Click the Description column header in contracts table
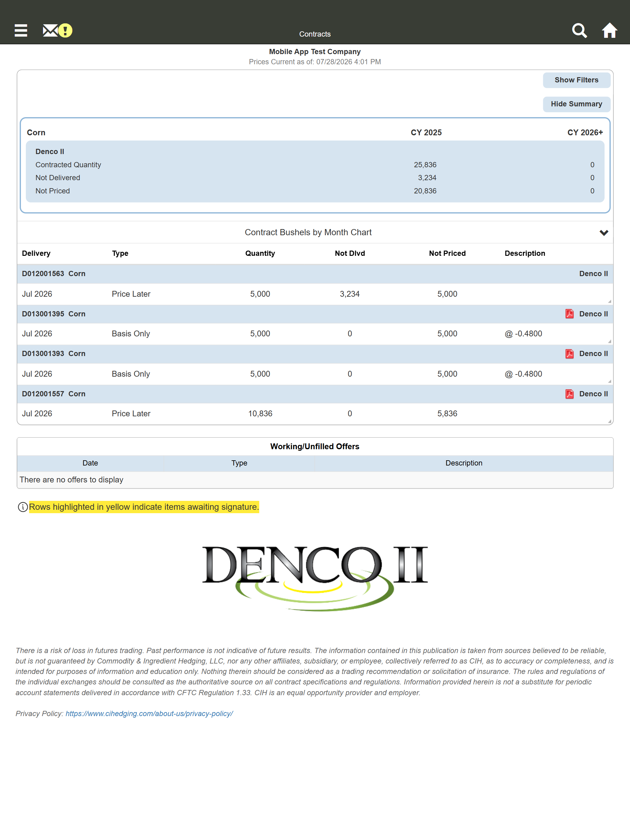Viewport: 630px width, 840px height. tap(525, 253)
